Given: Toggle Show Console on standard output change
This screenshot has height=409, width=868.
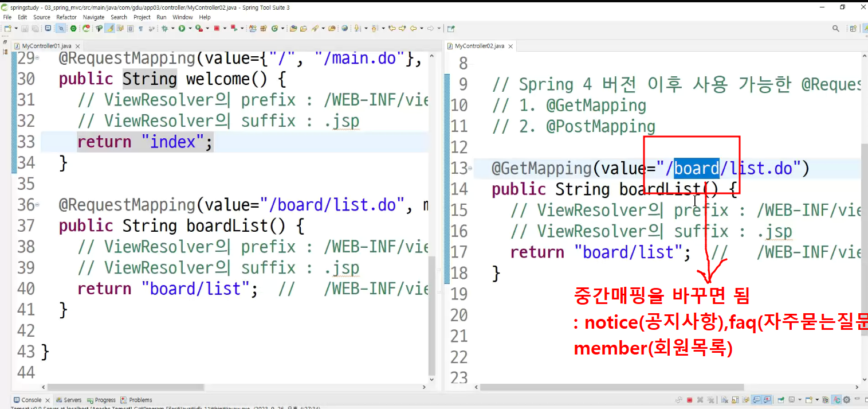Looking at the screenshot, I should pos(756,400).
